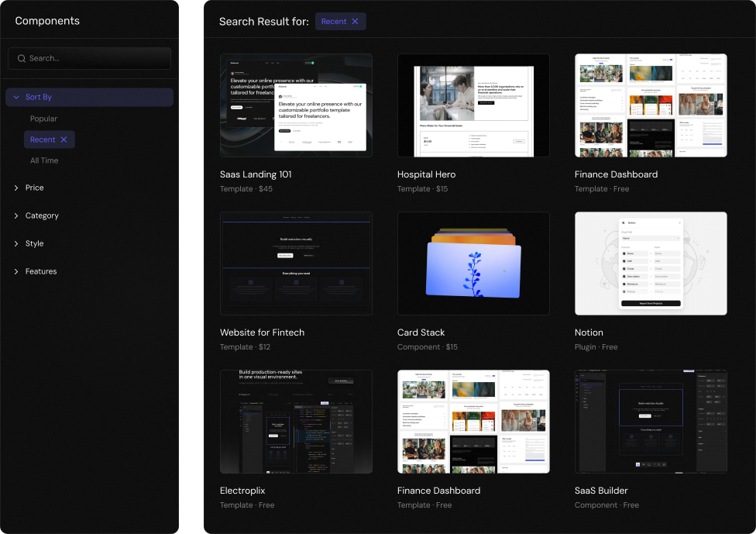Click 'Component · $15' text
This screenshot has height=534, width=756.
(x=427, y=347)
